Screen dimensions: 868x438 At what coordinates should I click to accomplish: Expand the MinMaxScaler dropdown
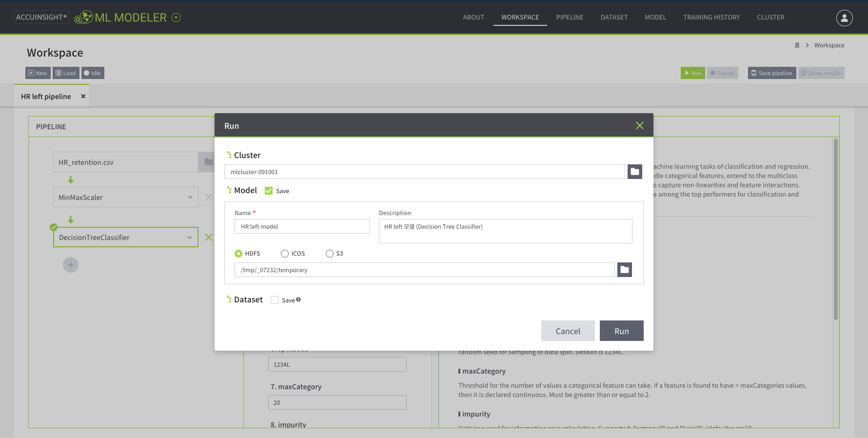click(190, 197)
